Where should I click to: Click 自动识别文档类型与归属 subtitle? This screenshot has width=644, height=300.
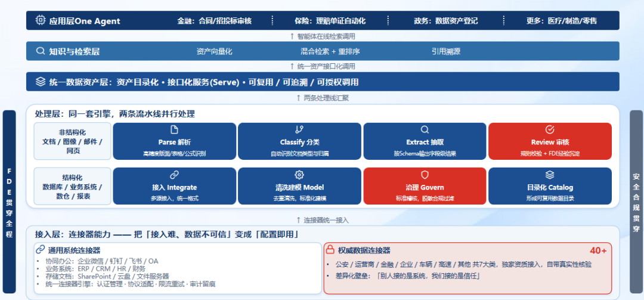[299, 154]
